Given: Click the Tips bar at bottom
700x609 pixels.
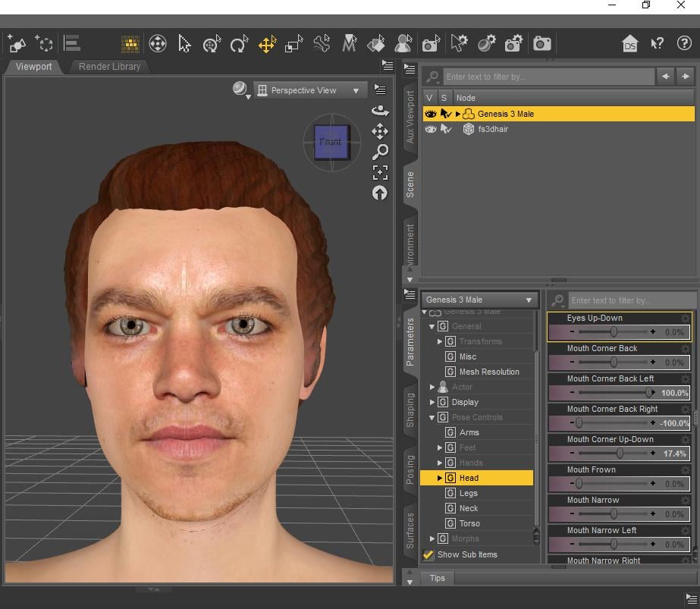Looking at the screenshot, I should click(x=438, y=578).
